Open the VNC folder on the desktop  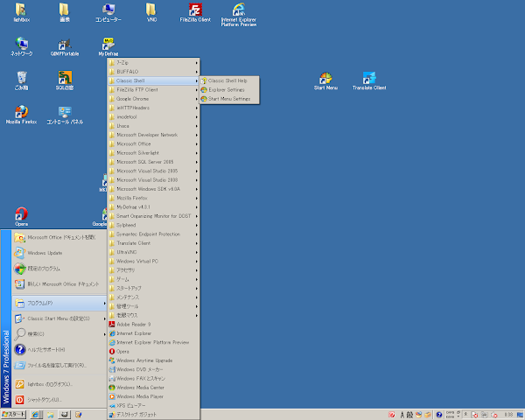[x=151, y=13]
